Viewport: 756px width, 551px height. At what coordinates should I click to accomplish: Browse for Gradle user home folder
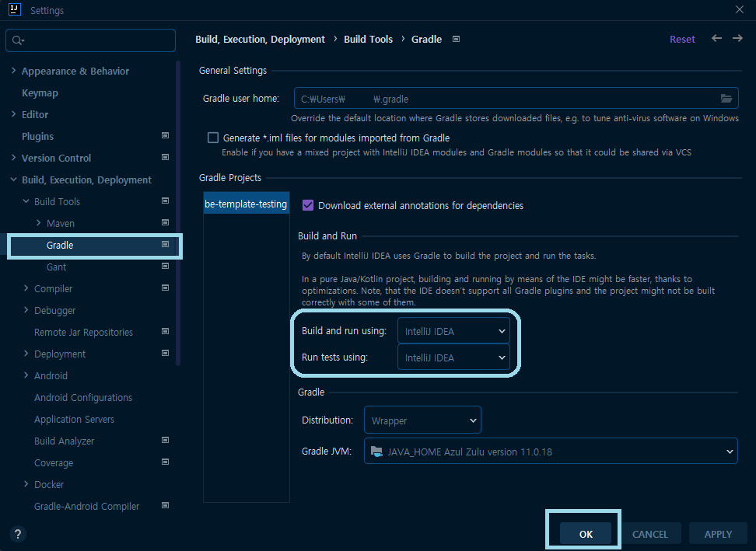tap(726, 98)
